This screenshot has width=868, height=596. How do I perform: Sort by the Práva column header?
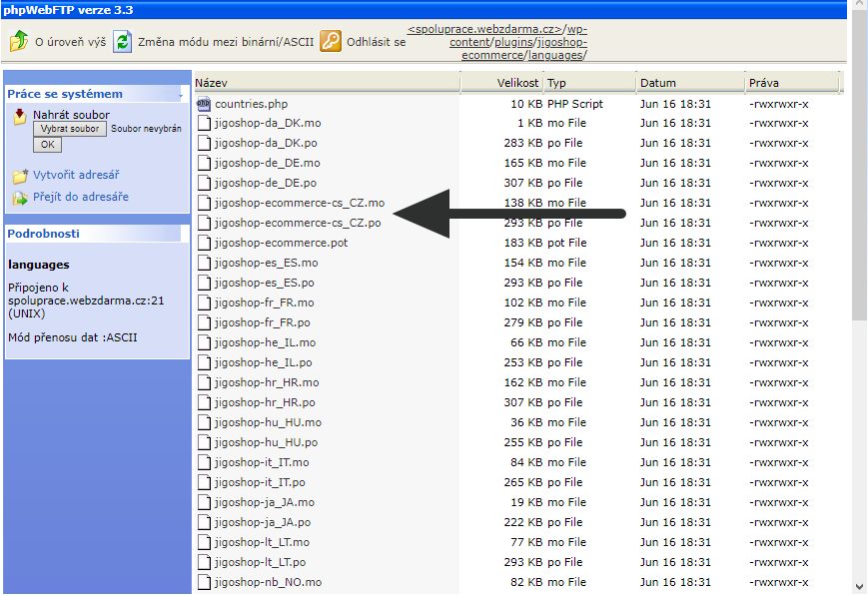[x=793, y=83]
